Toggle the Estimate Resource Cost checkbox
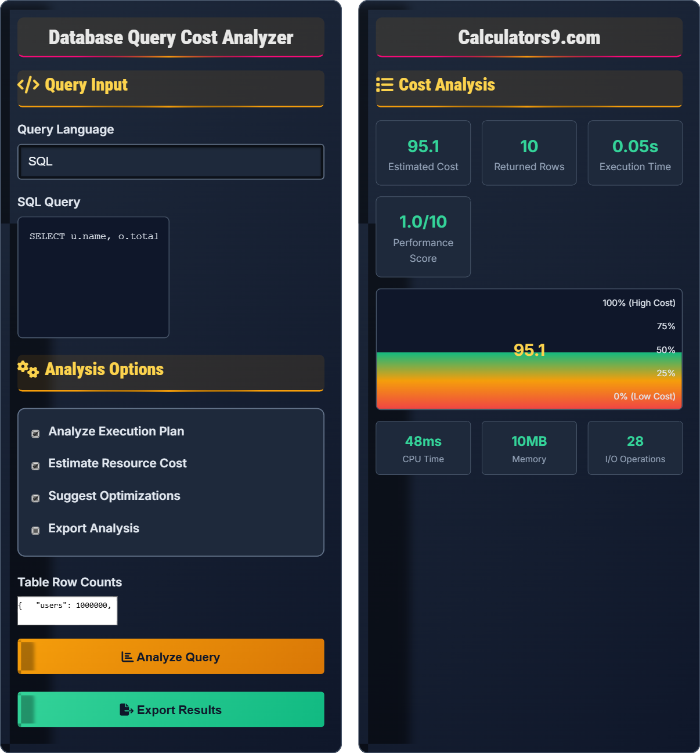700x753 pixels. [35, 466]
